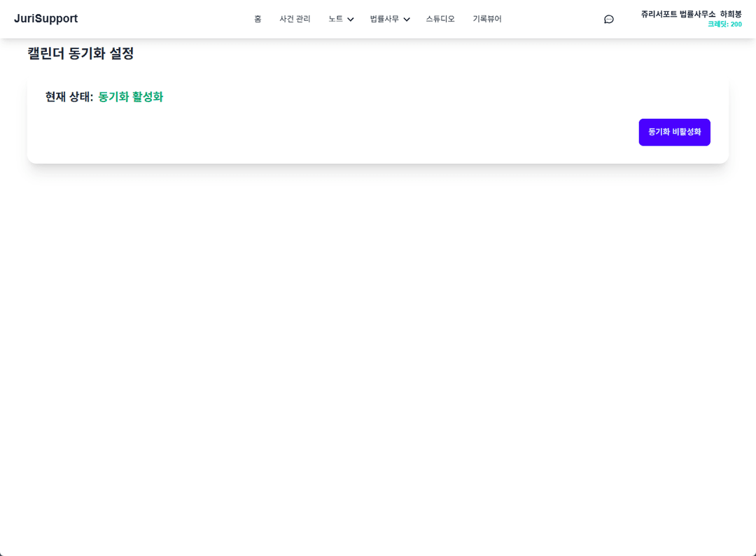Click the 동기화 활성화 status text

pyautogui.click(x=130, y=97)
